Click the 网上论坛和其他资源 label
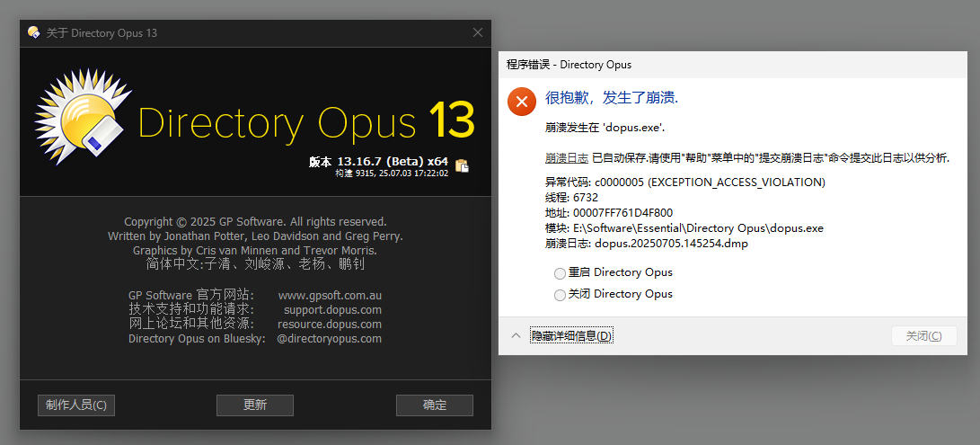The image size is (980, 445). point(191,325)
